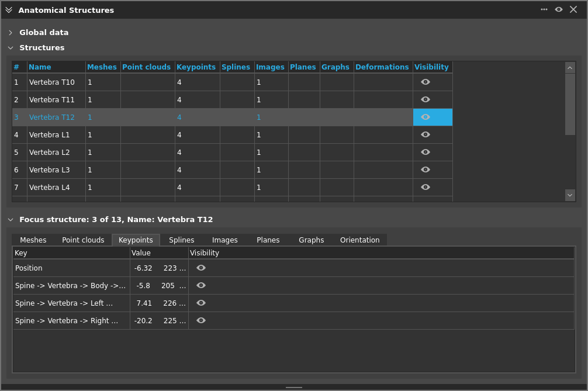Sort structures by the Name column header

click(40, 67)
